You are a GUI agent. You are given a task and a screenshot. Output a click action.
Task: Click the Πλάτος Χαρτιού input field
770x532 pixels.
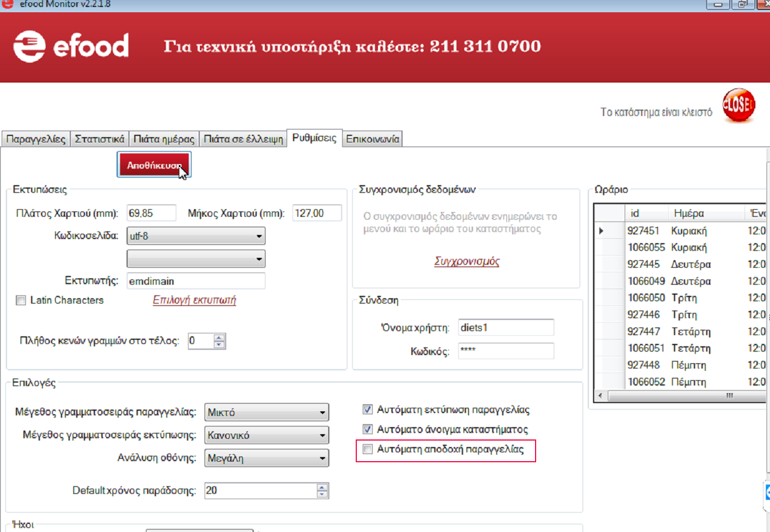[x=151, y=213]
